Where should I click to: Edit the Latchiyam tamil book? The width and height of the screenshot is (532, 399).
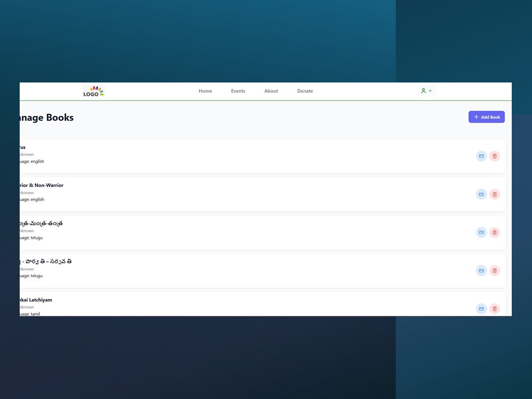[481, 309]
